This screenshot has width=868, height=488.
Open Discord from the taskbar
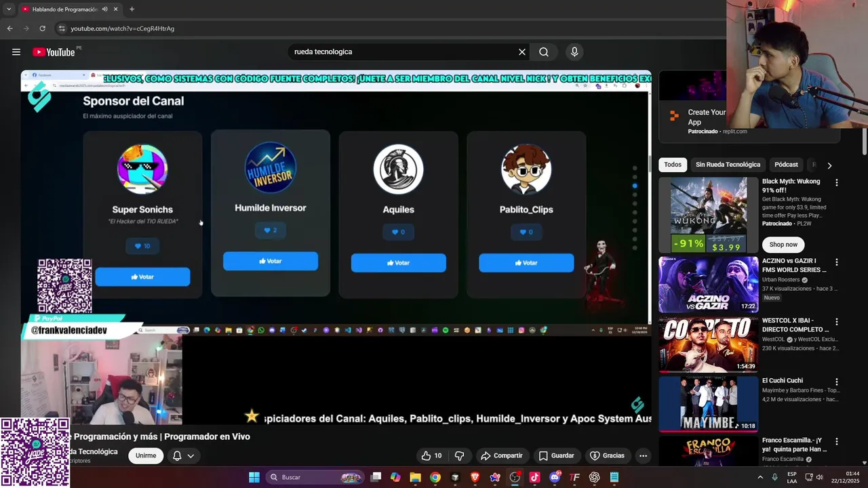555,477
